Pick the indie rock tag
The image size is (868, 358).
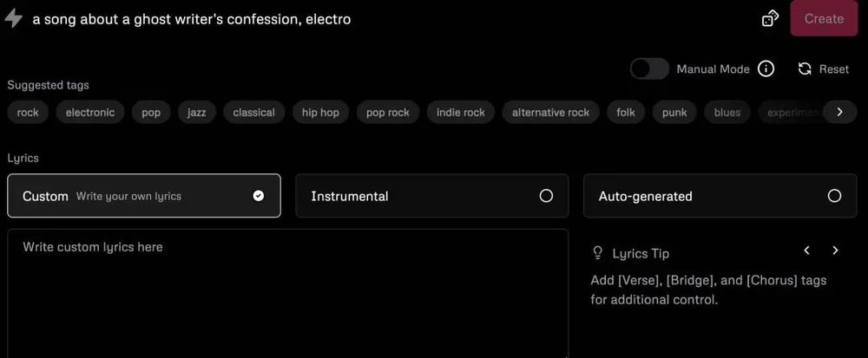[x=461, y=113]
